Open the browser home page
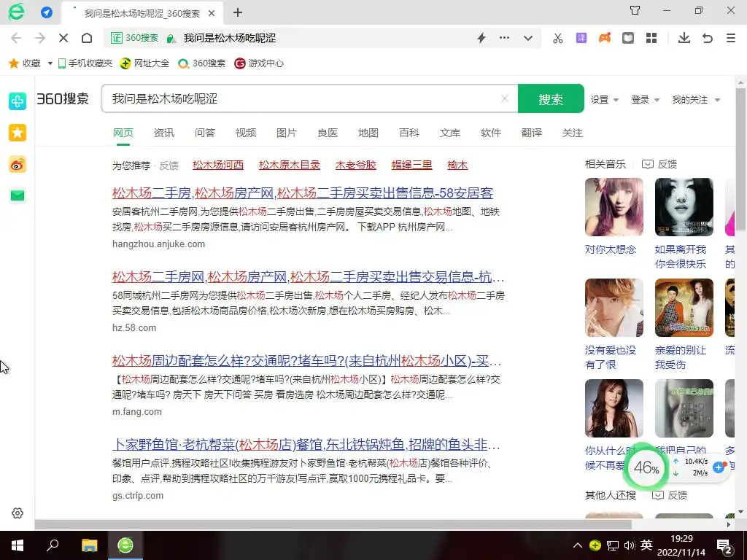 tap(87, 38)
